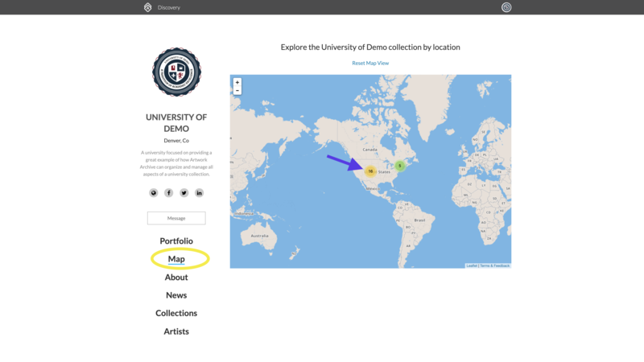This screenshot has width=644, height=362.
Task: Navigate to the News section
Action: pos(176,295)
